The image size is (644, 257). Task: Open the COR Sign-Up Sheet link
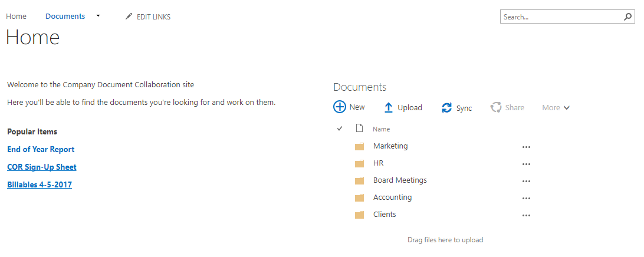(x=41, y=167)
